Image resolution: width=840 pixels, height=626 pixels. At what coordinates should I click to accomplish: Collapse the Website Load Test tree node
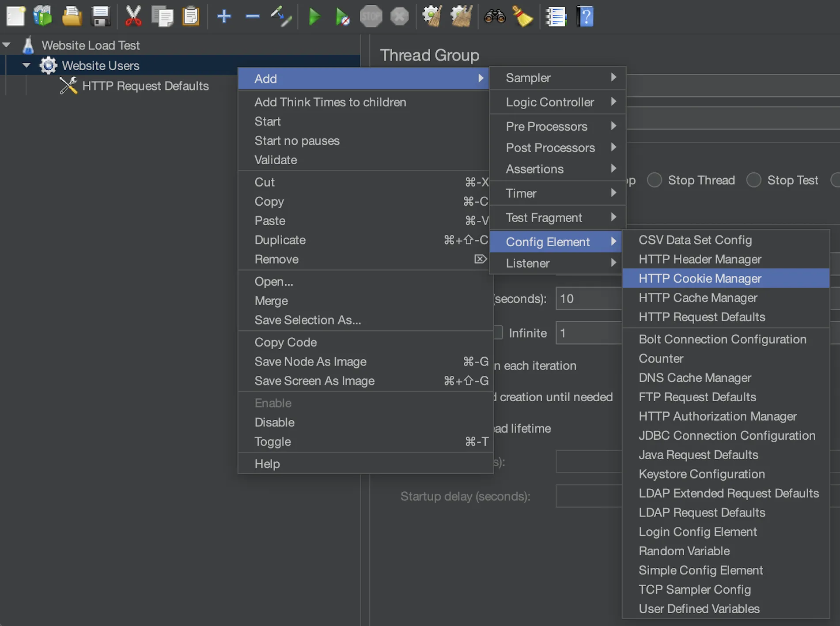pos(7,45)
